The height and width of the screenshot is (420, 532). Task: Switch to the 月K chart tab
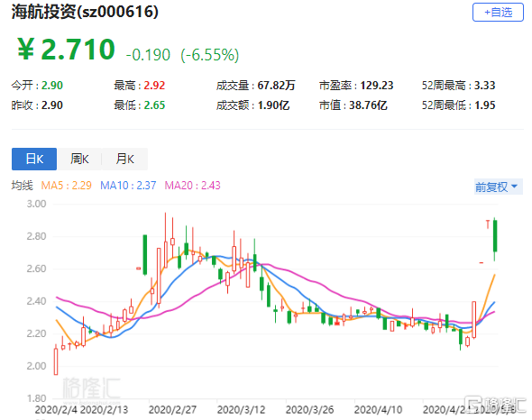(x=124, y=159)
